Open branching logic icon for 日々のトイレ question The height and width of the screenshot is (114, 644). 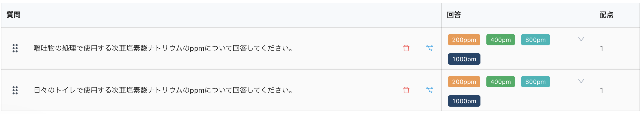coord(429,90)
